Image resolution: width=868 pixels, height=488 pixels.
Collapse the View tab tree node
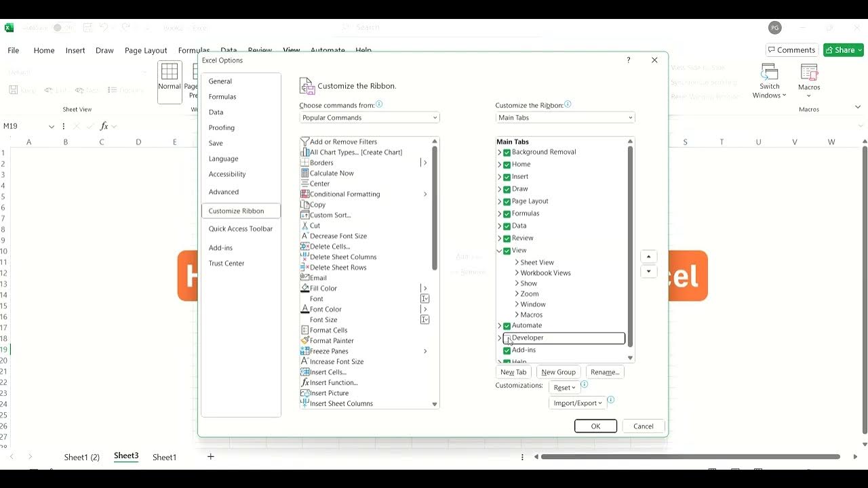[x=500, y=251]
